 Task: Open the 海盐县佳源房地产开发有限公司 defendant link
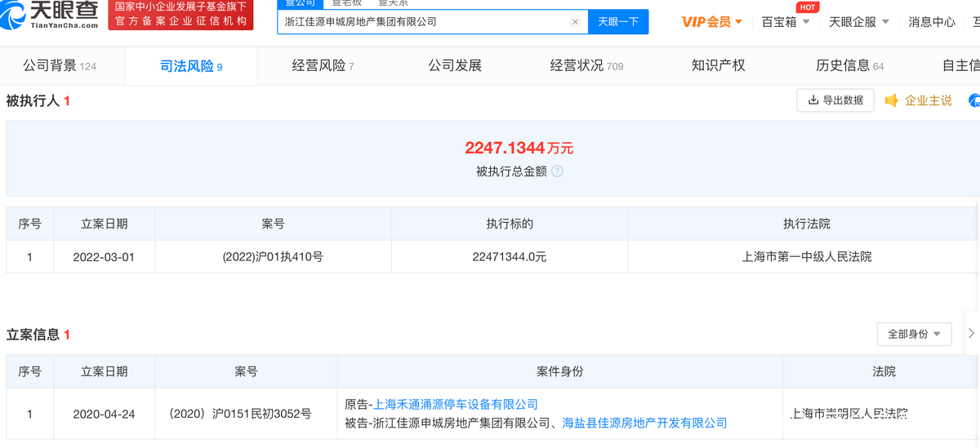(644, 423)
